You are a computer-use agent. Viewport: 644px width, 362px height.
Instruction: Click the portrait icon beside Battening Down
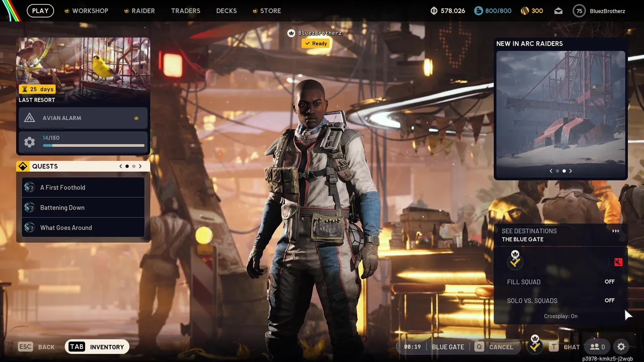(30, 208)
